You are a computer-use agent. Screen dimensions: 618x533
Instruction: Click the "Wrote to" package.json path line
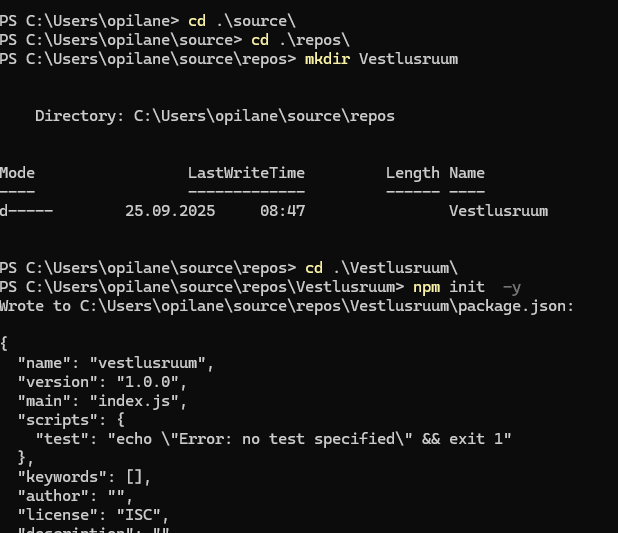(x=286, y=306)
